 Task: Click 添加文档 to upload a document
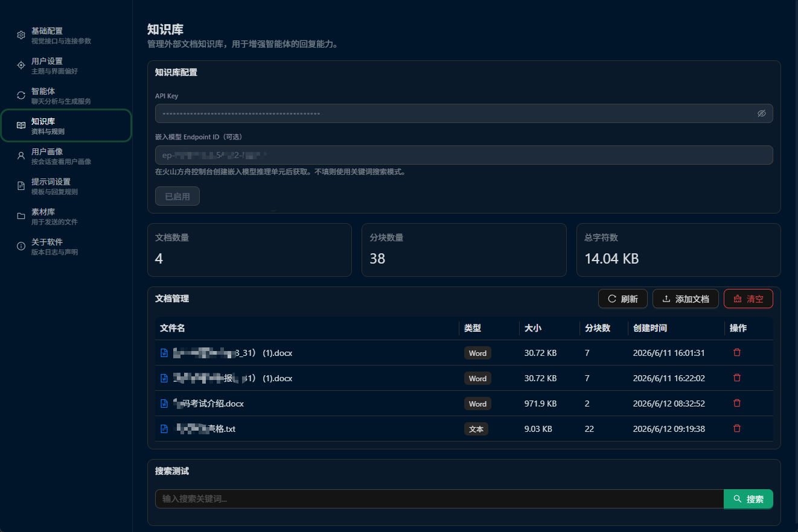pos(686,299)
